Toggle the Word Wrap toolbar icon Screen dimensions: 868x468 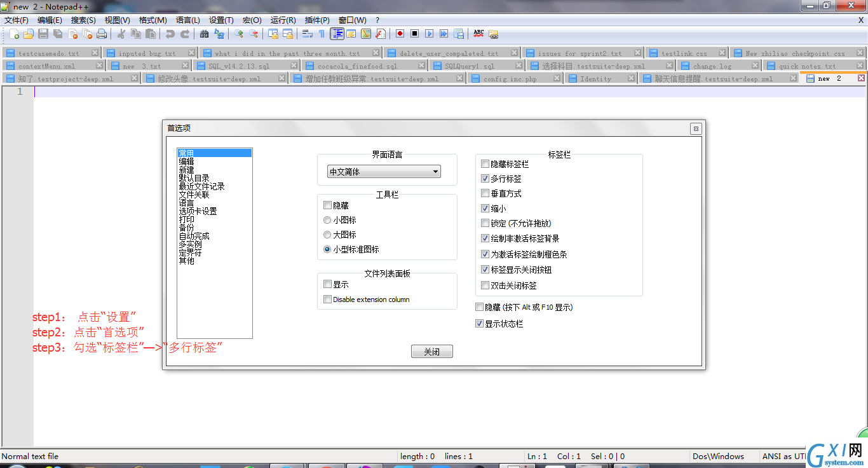click(308, 34)
